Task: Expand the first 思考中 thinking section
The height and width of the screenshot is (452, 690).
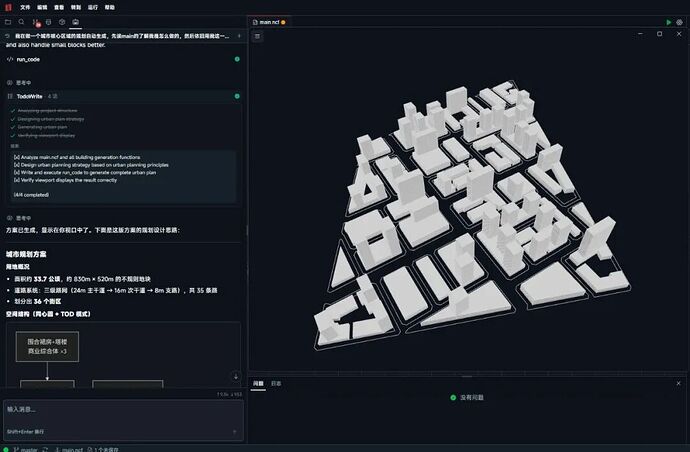Action: click(x=19, y=83)
